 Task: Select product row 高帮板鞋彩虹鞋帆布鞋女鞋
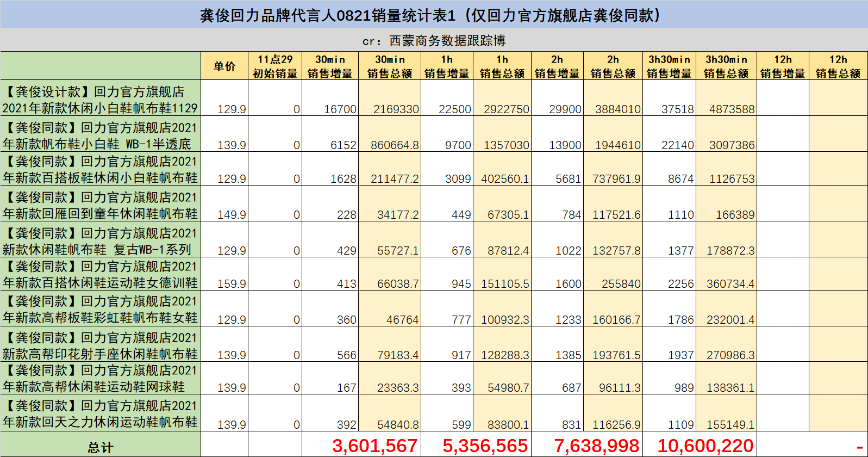101,309
